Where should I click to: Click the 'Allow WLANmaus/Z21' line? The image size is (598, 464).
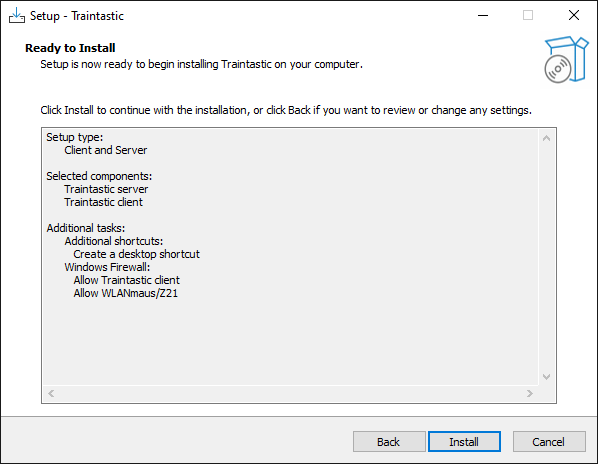(125, 293)
